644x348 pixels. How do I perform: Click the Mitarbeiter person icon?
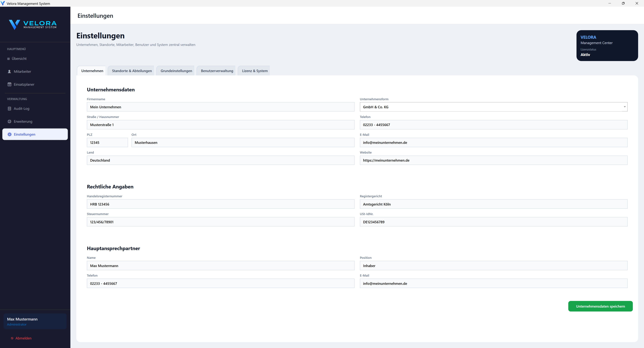tap(10, 71)
